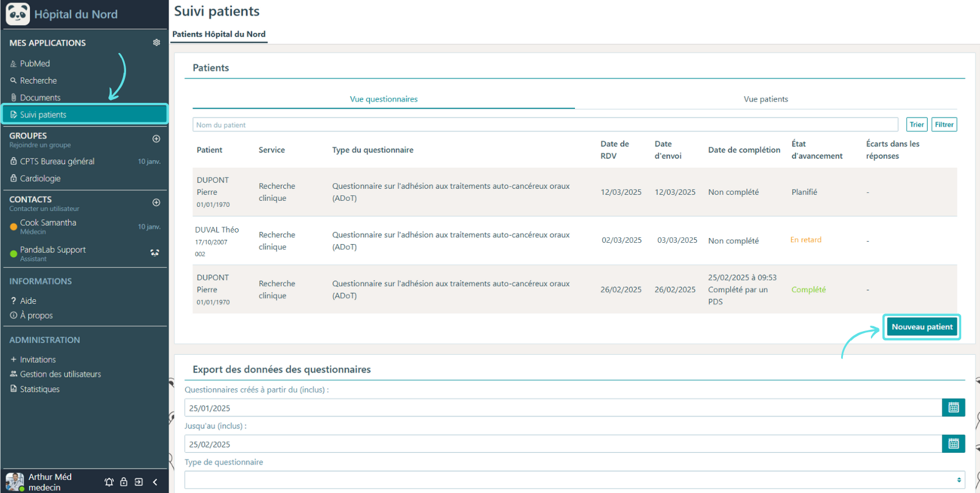
Task: Click the En retard status
Action: [806, 240]
